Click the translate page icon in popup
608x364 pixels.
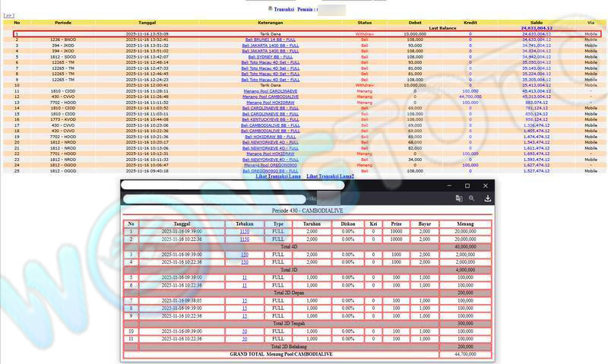(459, 198)
